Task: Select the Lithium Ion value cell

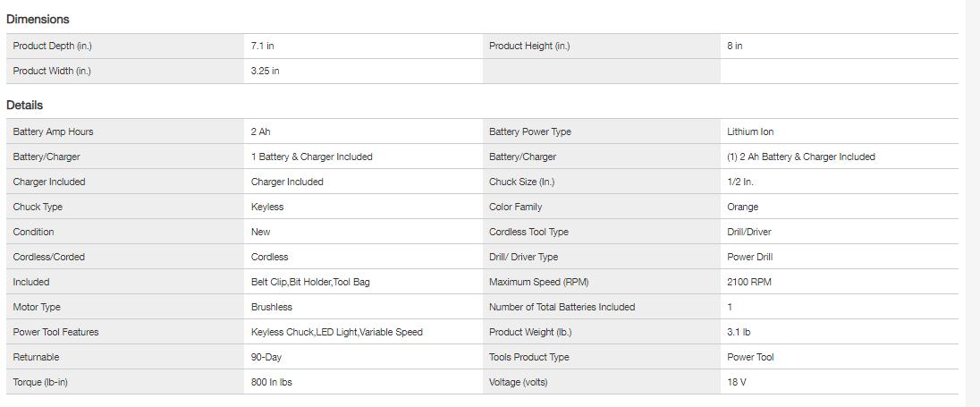Action: [750, 131]
